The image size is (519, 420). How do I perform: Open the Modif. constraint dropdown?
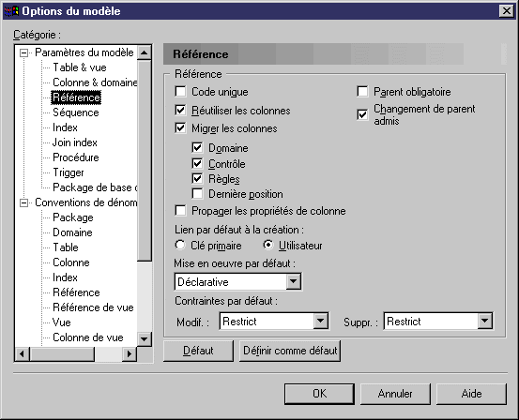point(320,321)
